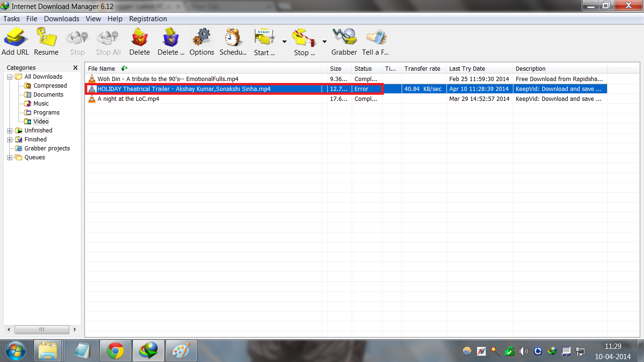Select the Compressed category
Screen dimensions: 644x362
point(50,86)
